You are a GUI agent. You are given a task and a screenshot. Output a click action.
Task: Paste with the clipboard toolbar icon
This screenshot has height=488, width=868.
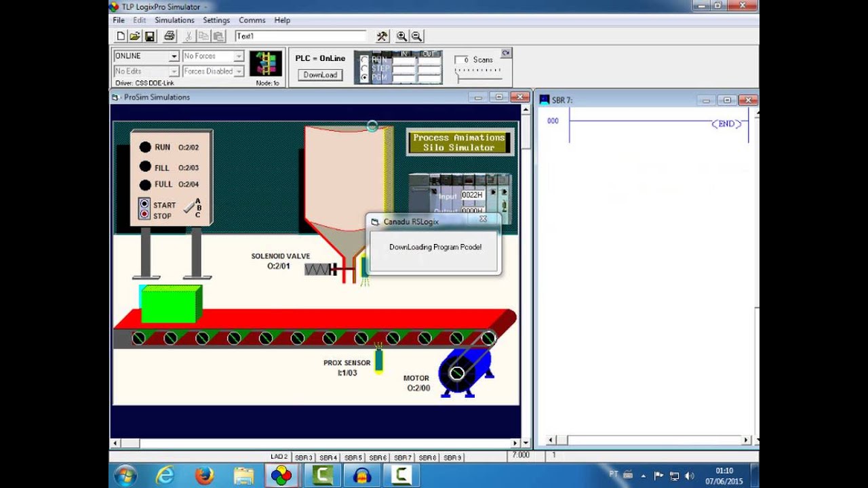pyautogui.click(x=218, y=37)
